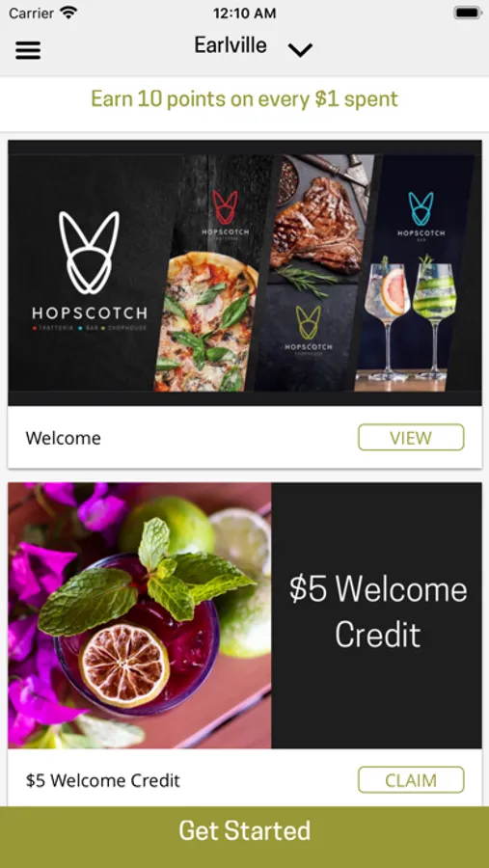
Task: Tap the Wi-Fi status icon
Action: (69, 13)
